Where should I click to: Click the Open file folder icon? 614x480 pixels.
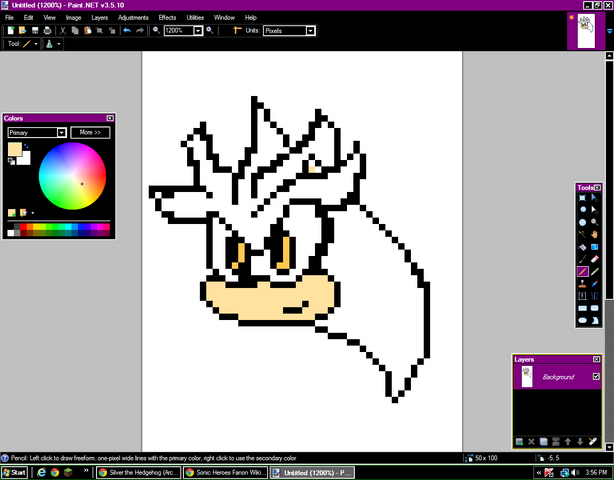(x=22, y=31)
